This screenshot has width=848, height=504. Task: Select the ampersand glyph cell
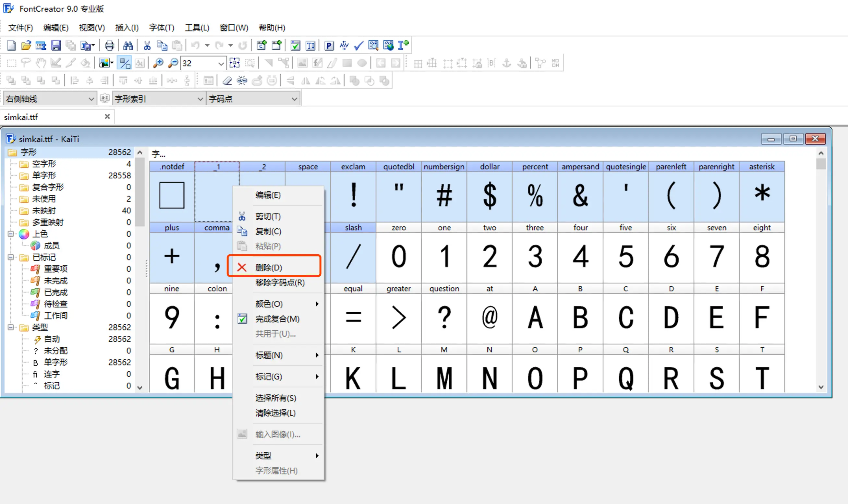(x=580, y=195)
